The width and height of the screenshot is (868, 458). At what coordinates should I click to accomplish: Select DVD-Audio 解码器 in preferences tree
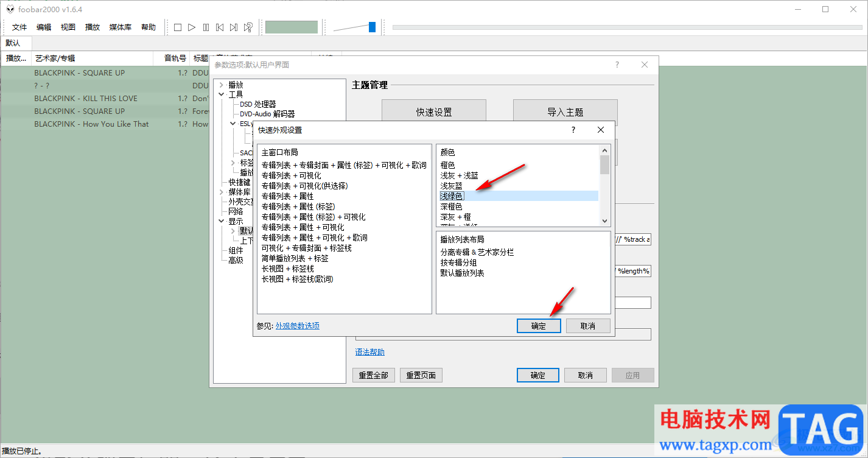[267, 114]
